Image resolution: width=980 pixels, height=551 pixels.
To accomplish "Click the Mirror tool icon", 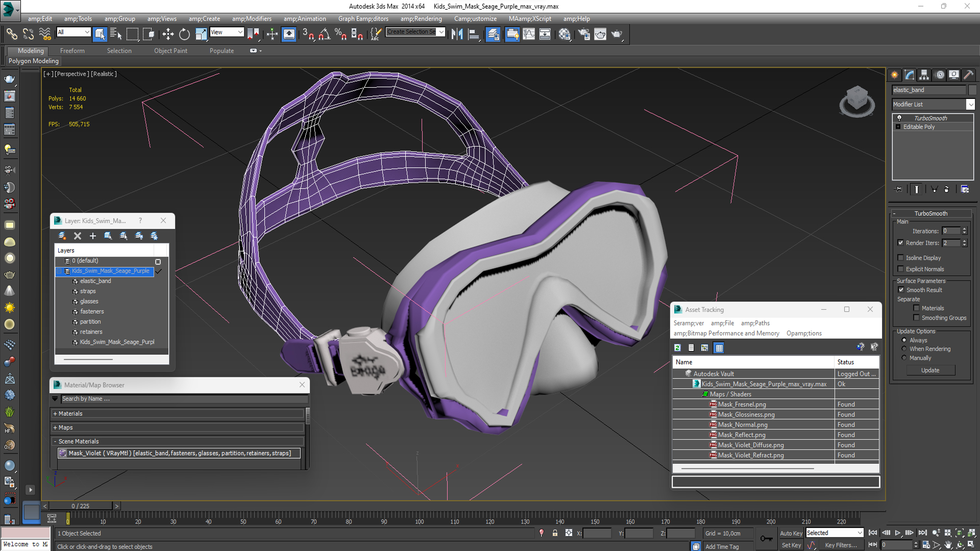I will (x=457, y=34).
